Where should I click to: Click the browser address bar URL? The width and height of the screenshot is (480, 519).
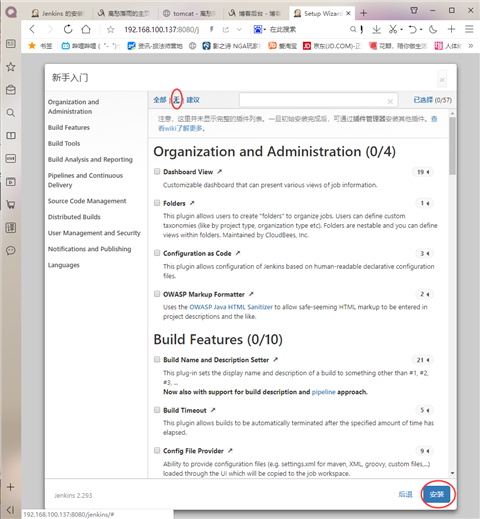click(162, 30)
